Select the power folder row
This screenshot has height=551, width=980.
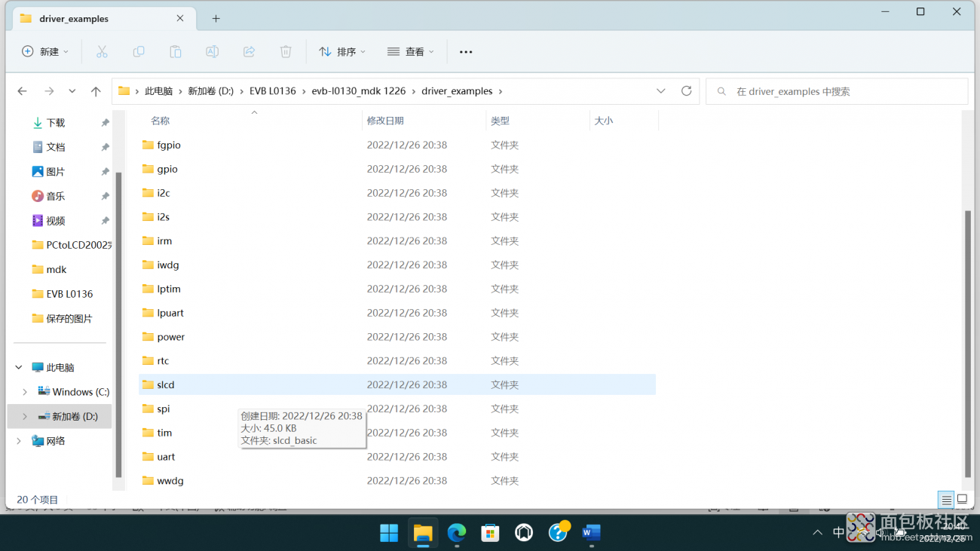(x=397, y=337)
